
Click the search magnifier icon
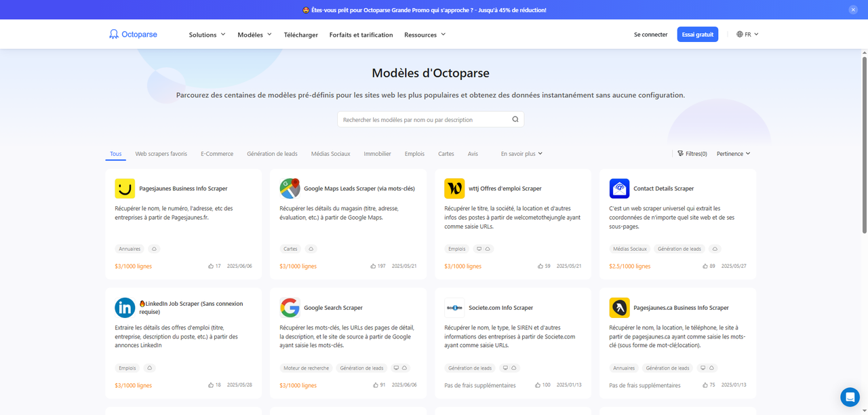[515, 119]
